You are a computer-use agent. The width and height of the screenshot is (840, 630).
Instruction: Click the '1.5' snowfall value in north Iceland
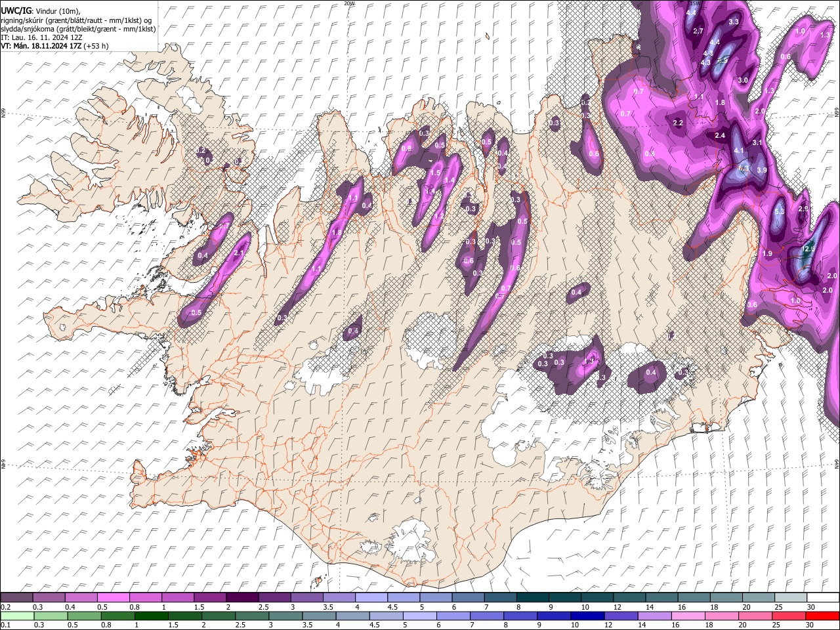click(x=434, y=173)
